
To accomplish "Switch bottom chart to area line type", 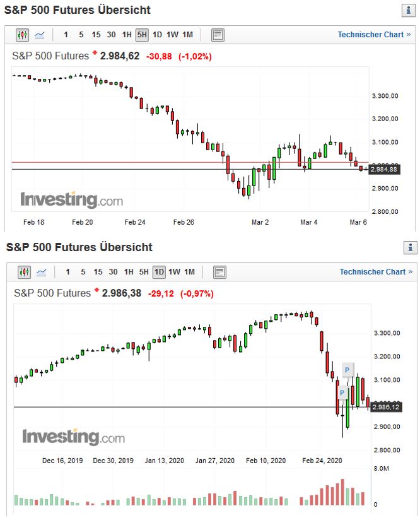I will pos(42,272).
